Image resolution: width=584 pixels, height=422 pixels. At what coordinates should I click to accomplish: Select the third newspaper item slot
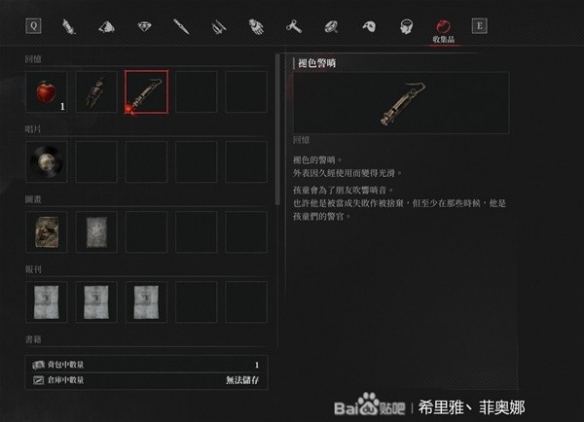[x=146, y=302]
